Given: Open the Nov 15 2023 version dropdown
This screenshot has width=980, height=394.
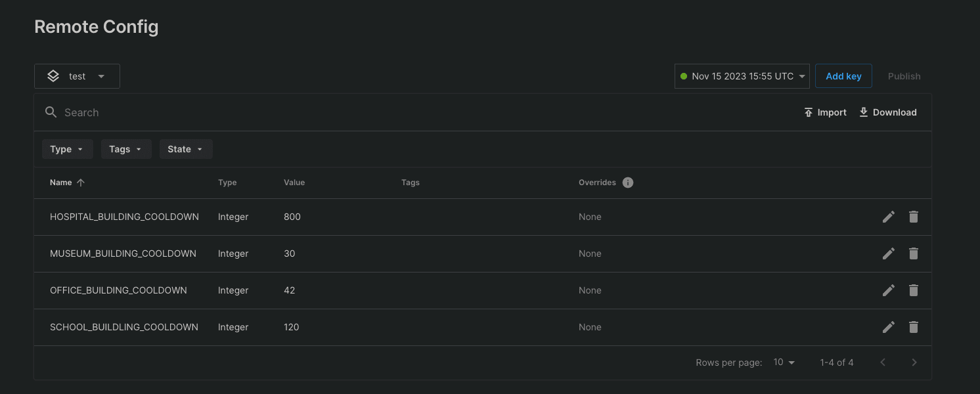Looking at the screenshot, I should [x=742, y=76].
